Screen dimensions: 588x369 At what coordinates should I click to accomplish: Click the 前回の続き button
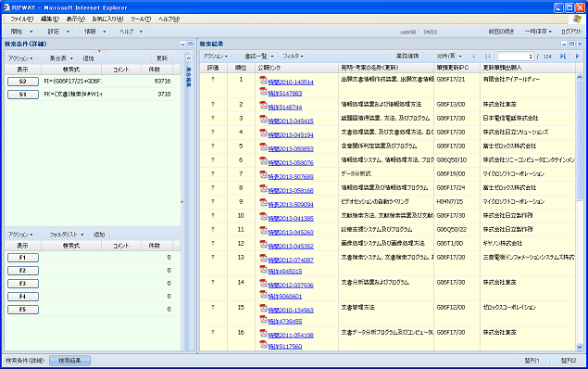tap(501, 32)
